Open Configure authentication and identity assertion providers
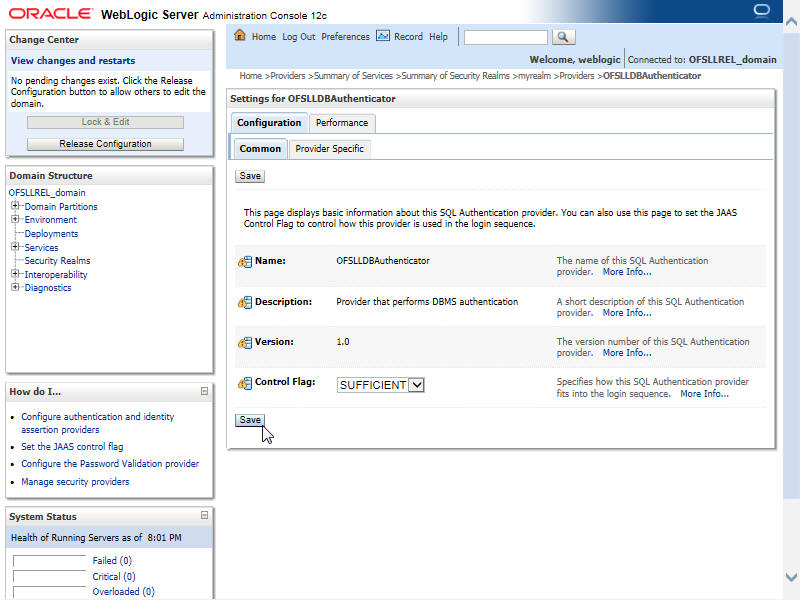 coord(97,423)
